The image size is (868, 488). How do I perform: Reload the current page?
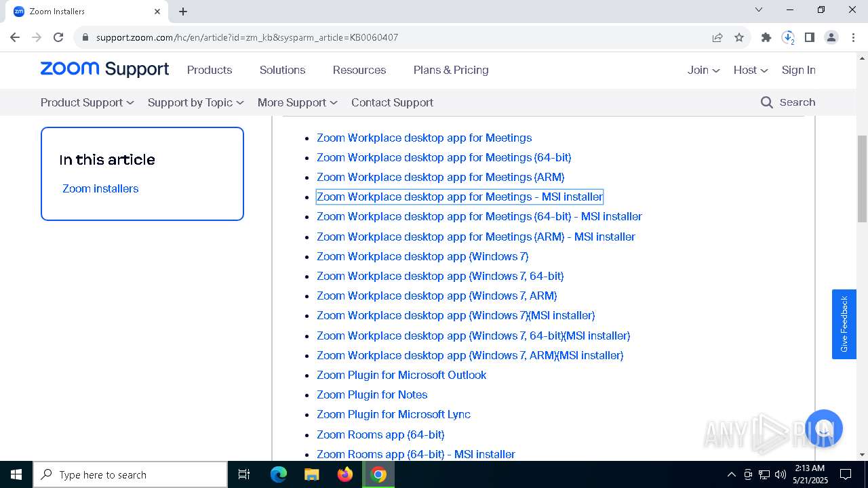[x=58, y=37]
